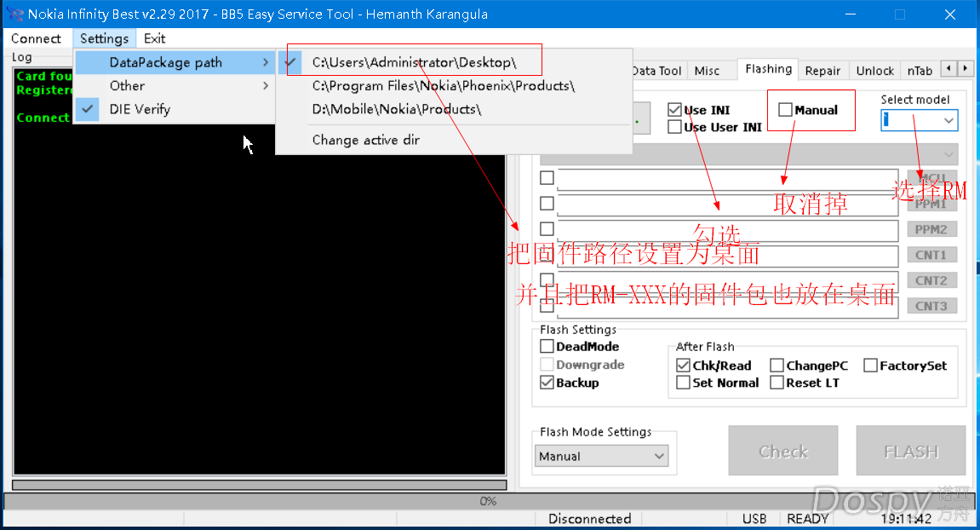Select DataPackage path submenu entry
Image resolution: width=980 pixels, height=530 pixels.
click(175, 62)
